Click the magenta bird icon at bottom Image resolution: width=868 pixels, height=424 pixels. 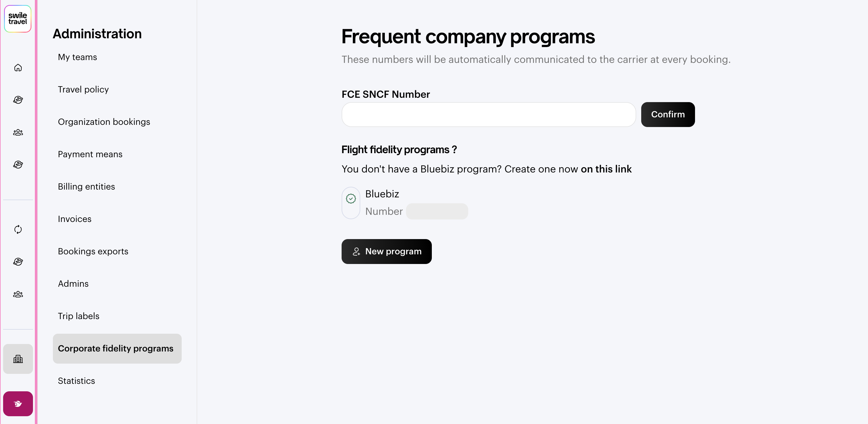coord(18,403)
